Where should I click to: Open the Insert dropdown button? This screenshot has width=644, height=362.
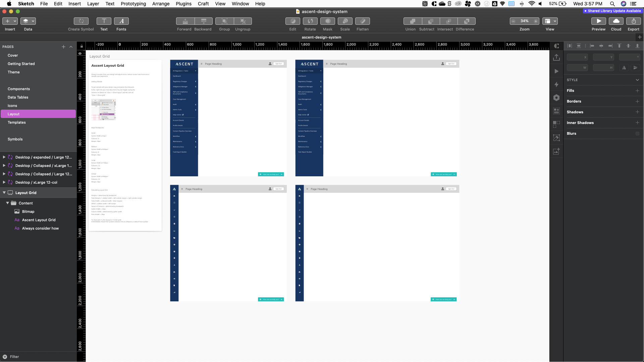pyautogui.click(x=10, y=21)
